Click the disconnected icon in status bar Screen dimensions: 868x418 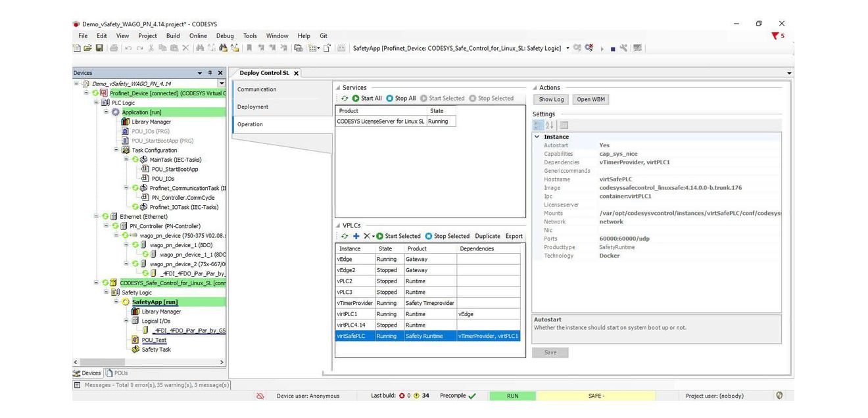click(260, 396)
